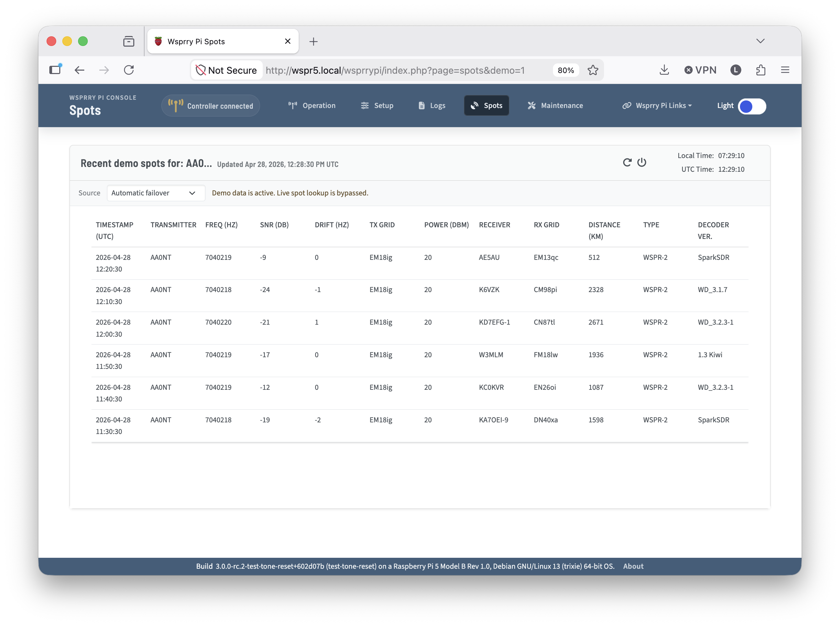The width and height of the screenshot is (840, 626).
Task: Toggle the Light theme switch
Action: [x=752, y=107]
